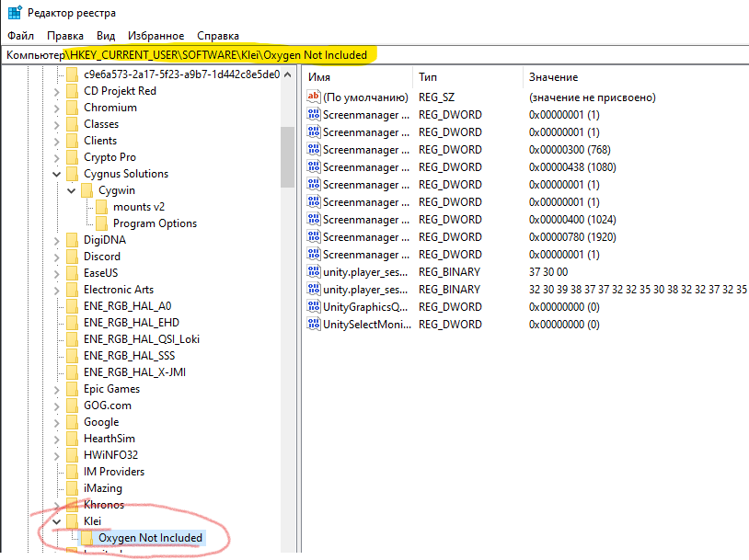Collapse the Cygnus Solutions key

(56, 175)
